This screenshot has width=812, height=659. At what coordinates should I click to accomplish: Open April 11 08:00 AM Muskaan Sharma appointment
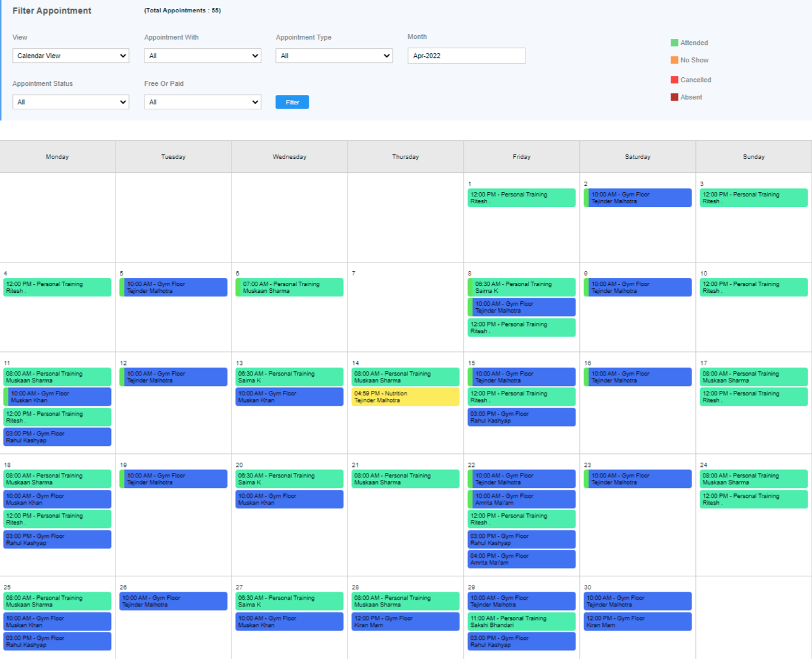click(x=57, y=377)
